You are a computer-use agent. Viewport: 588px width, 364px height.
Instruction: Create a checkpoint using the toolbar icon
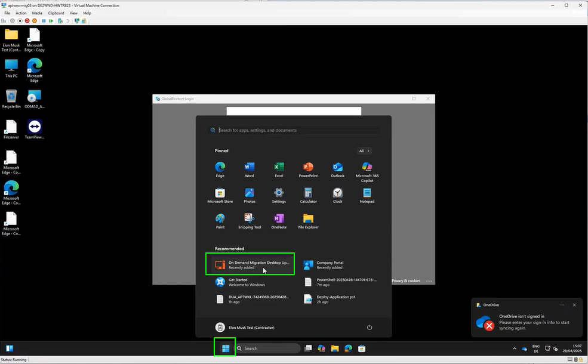(x=60, y=21)
